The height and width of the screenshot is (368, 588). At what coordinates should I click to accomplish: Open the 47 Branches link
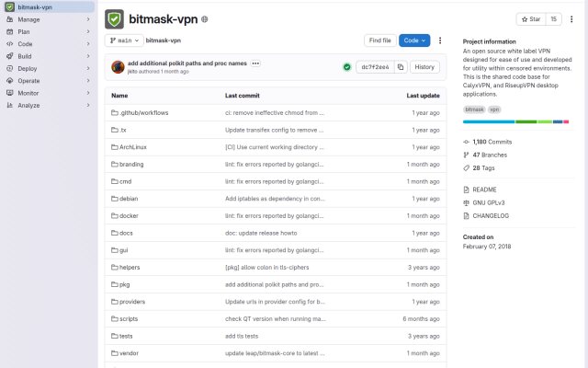(x=490, y=155)
